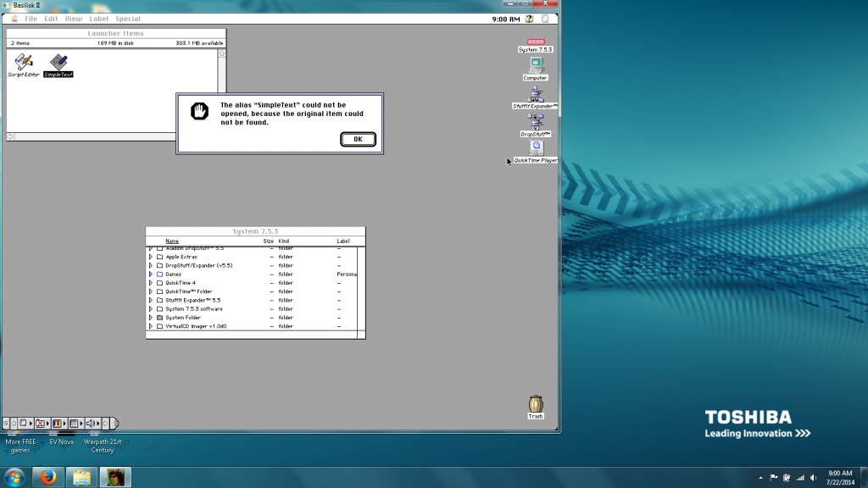Expand the QuickTime 4 folder triangle
868x488 pixels.
(151, 283)
